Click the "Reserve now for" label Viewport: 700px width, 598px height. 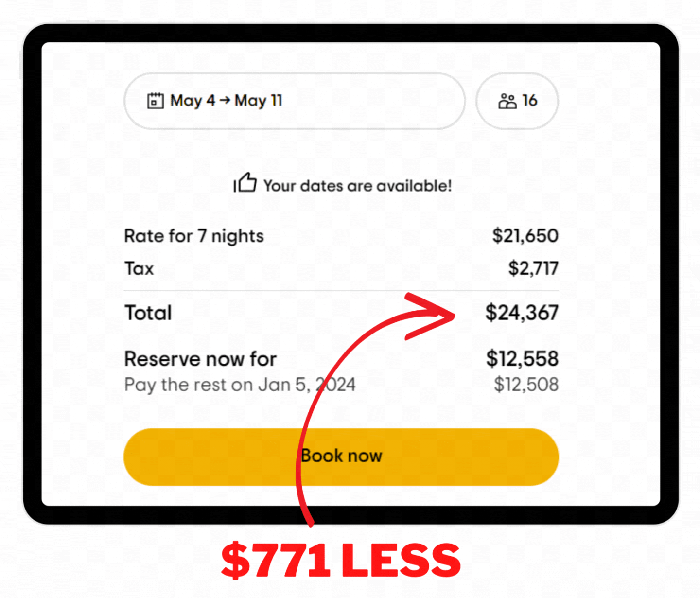point(200,359)
